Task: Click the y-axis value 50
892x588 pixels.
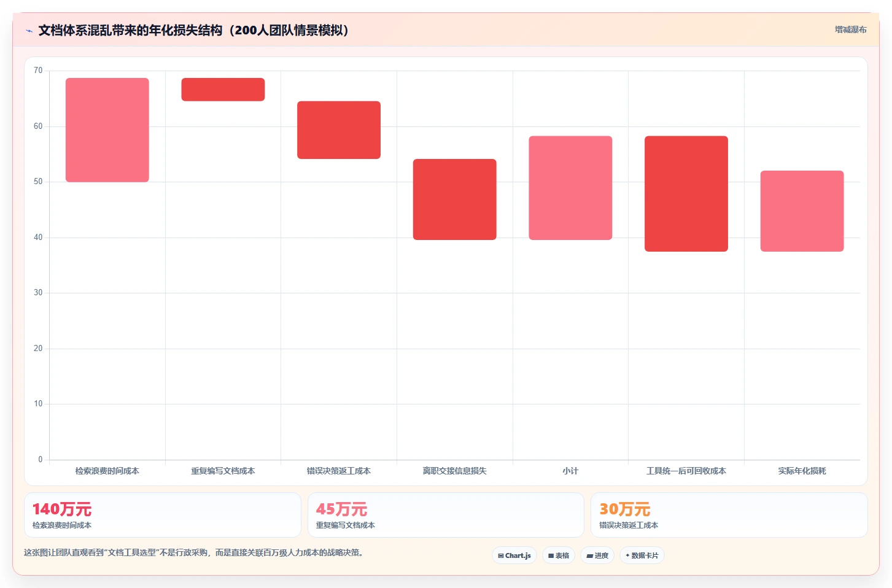Action: [x=38, y=182]
